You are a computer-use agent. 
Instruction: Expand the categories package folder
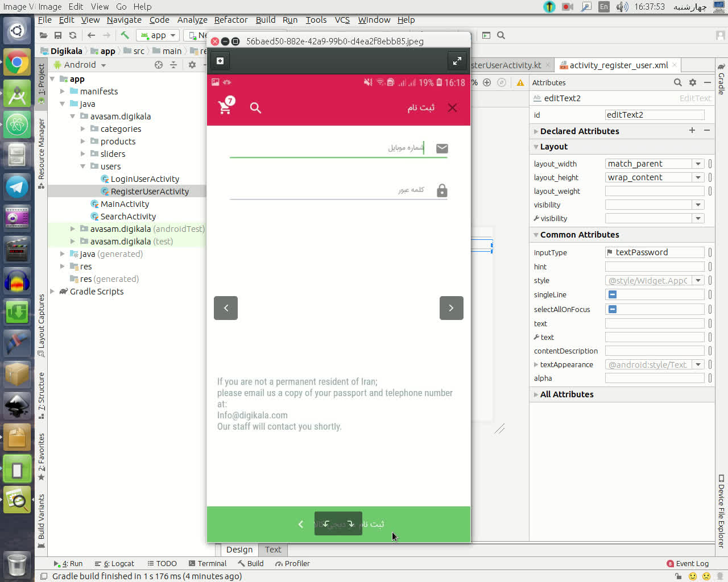coord(83,129)
